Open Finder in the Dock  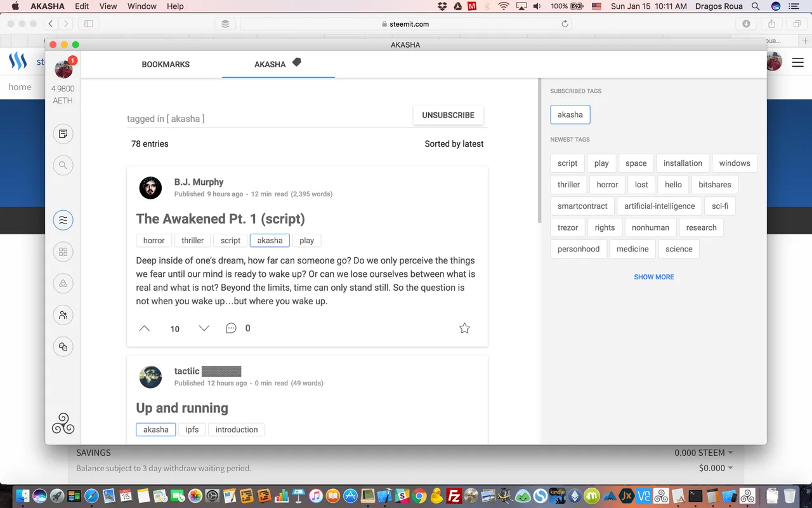pyautogui.click(x=23, y=495)
